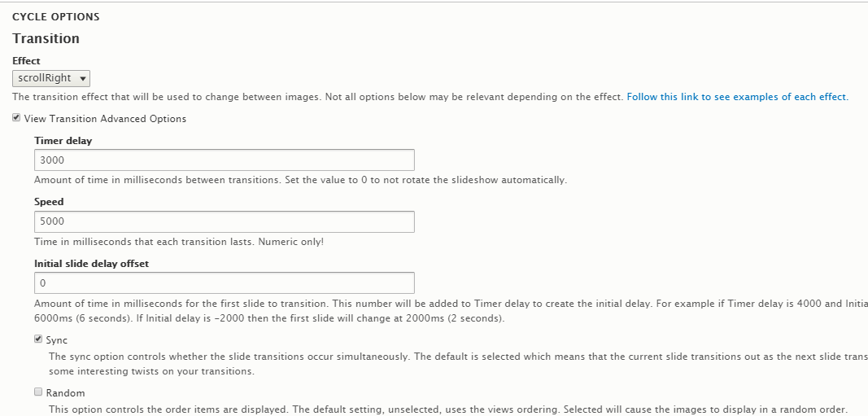The width and height of the screenshot is (868, 416).
Task: Click the Sync option label text
Action: pyautogui.click(x=57, y=340)
